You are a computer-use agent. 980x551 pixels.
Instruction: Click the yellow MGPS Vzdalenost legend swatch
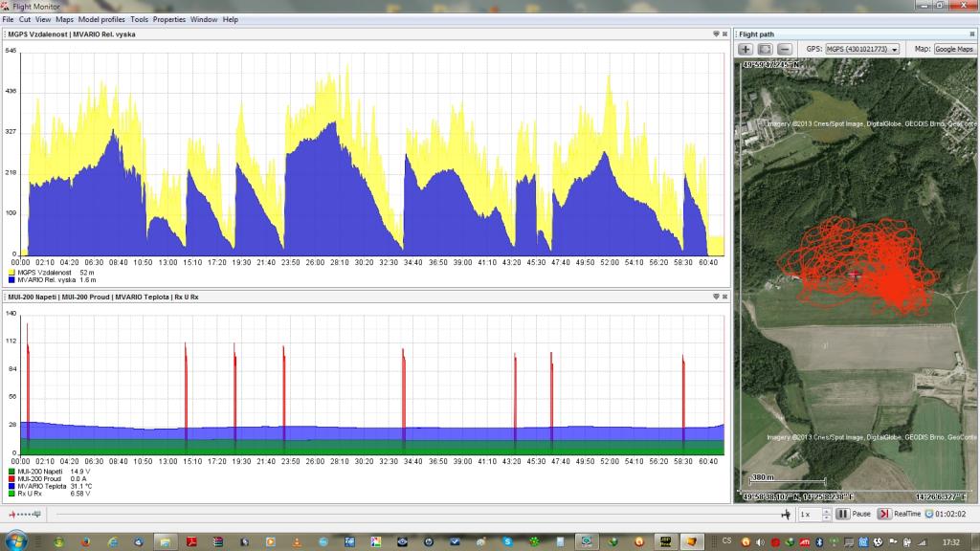[x=11, y=273]
